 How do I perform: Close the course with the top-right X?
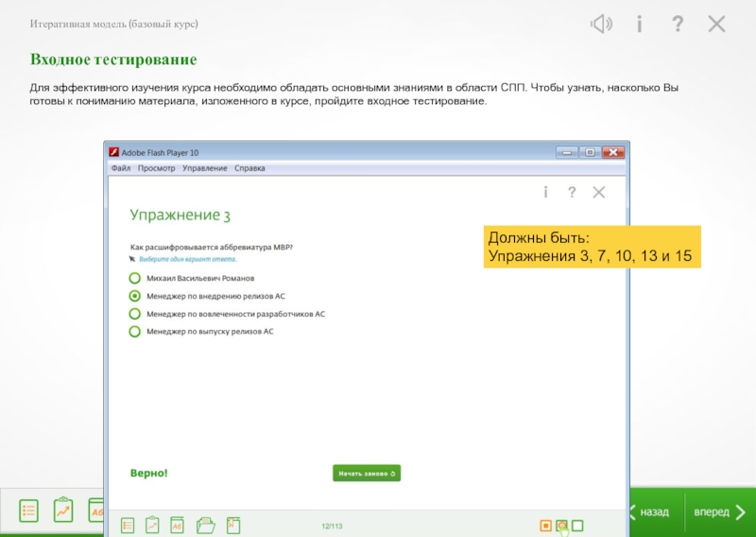716,24
